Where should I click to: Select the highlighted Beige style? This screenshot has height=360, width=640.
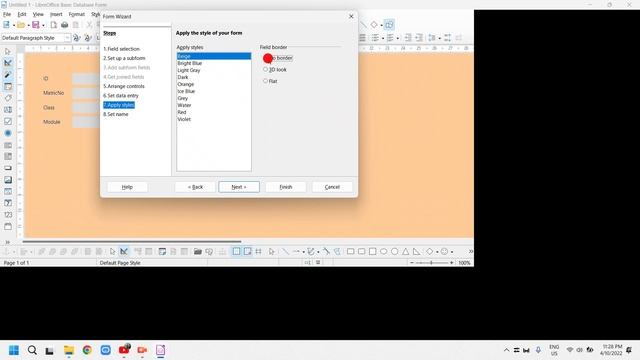pyautogui.click(x=214, y=56)
